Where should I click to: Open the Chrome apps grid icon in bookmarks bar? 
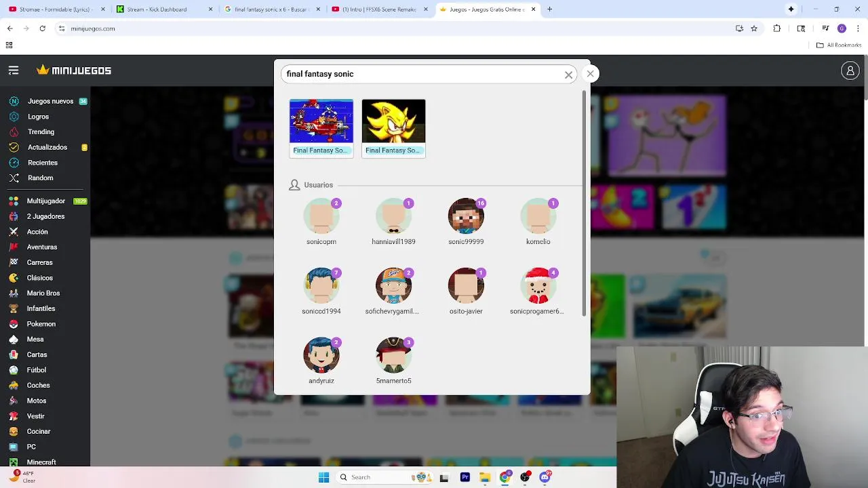pyautogui.click(x=9, y=45)
